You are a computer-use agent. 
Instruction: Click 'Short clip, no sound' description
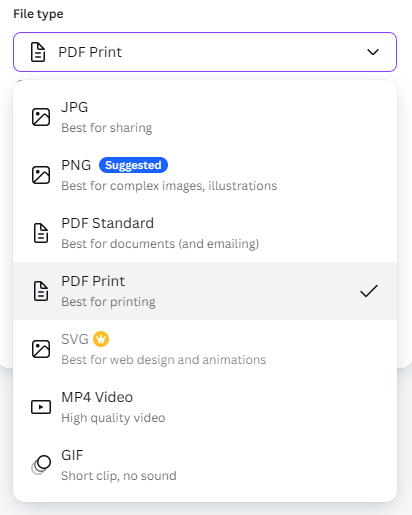point(119,476)
